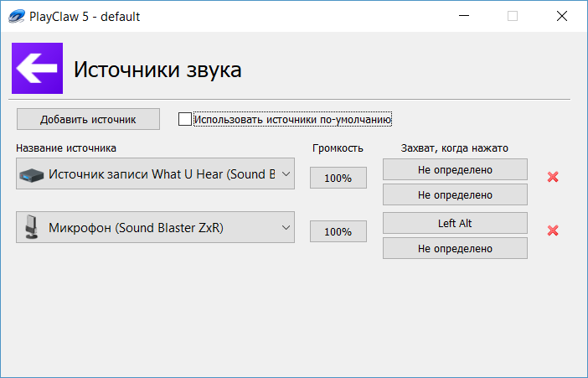Enable the default sources checkbox
Viewport: 588px width, 378px height.
tap(185, 119)
